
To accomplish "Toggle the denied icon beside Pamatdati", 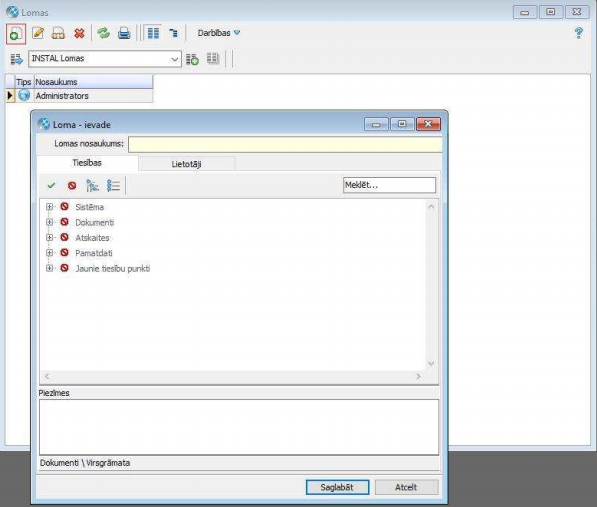I will coord(64,252).
